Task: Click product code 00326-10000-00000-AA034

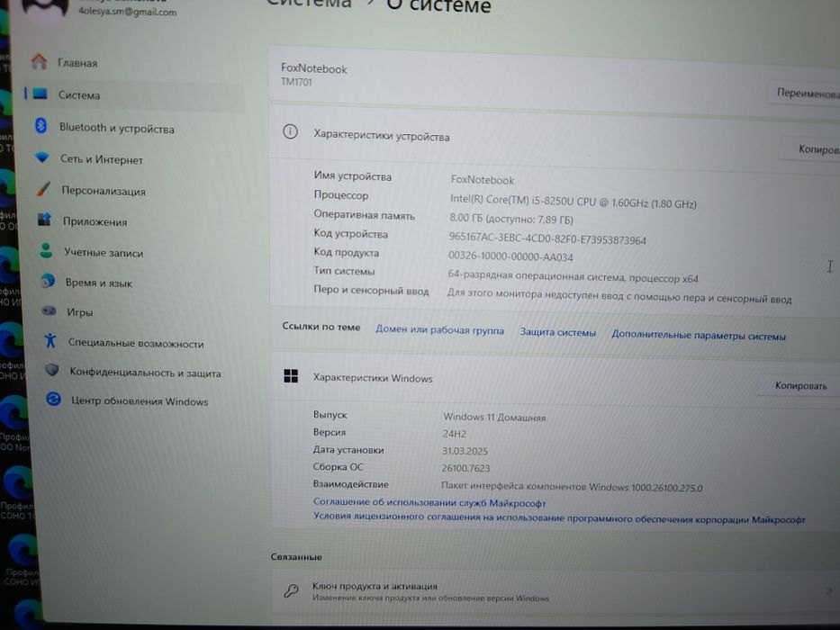Action: (510, 256)
